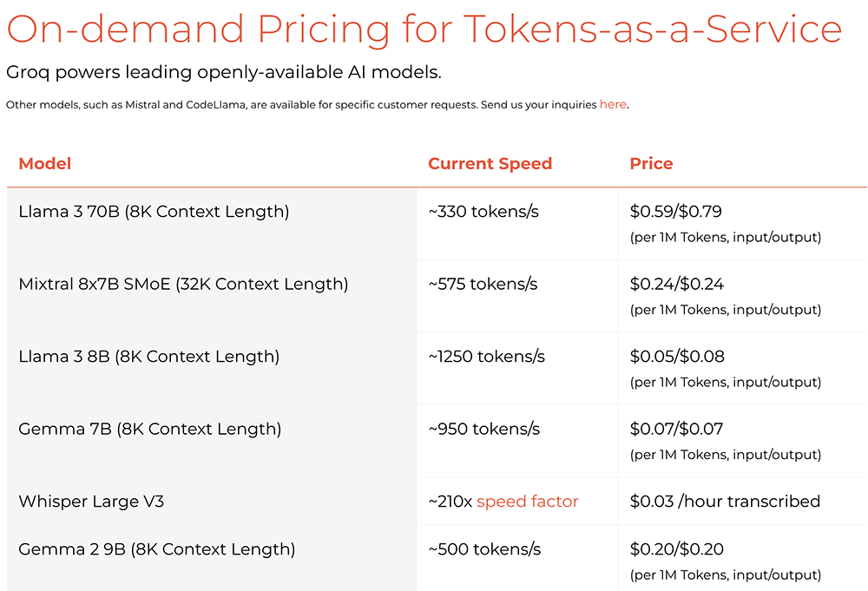The image size is (868, 591).
Task: Click the Mixtral 8x7B SMoE model name
Action: pos(183,284)
